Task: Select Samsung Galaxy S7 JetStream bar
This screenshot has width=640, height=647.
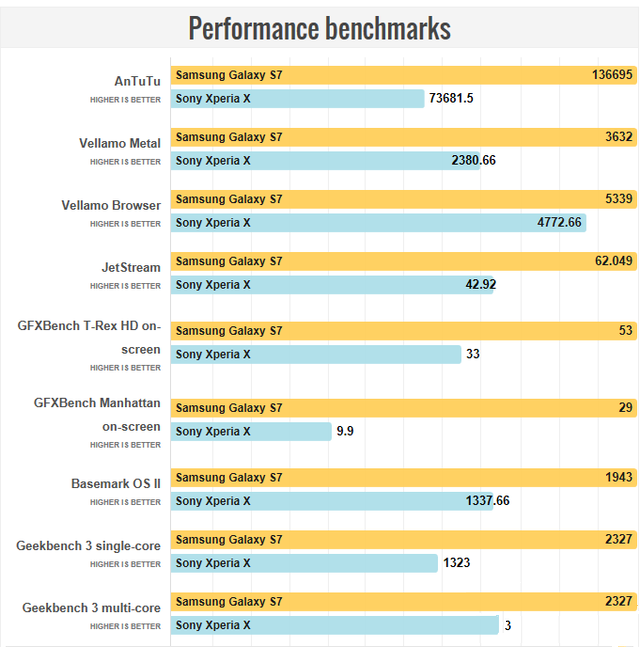Action: tap(404, 261)
